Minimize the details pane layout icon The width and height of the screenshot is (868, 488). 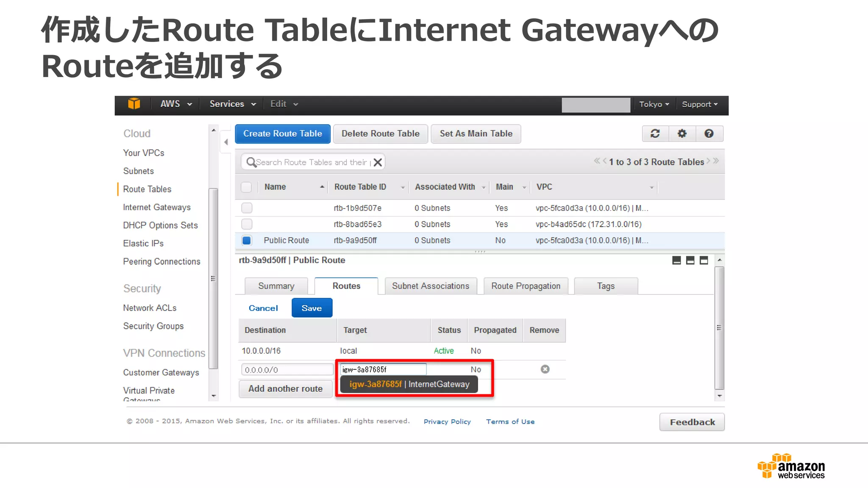pos(676,261)
